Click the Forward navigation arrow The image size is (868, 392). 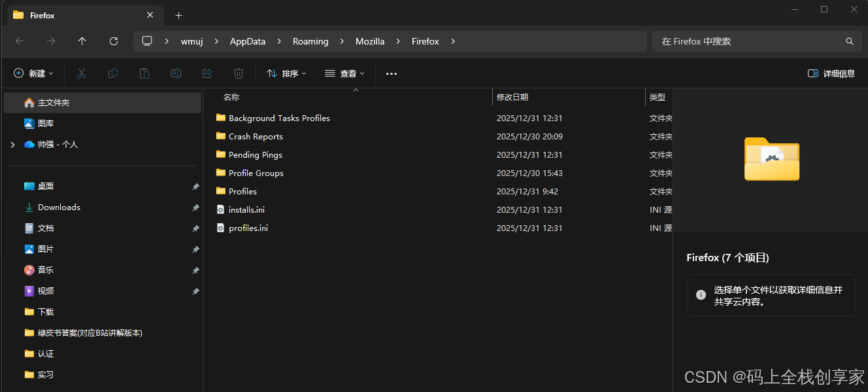pyautogui.click(x=51, y=41)
